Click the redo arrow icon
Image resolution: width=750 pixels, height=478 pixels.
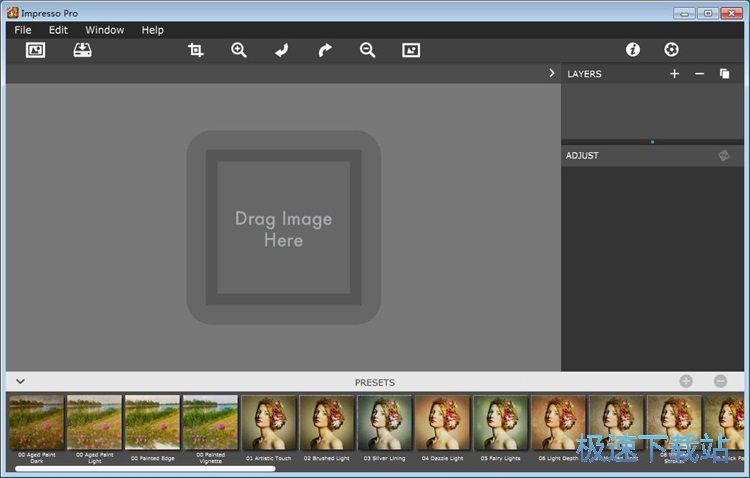325,50
